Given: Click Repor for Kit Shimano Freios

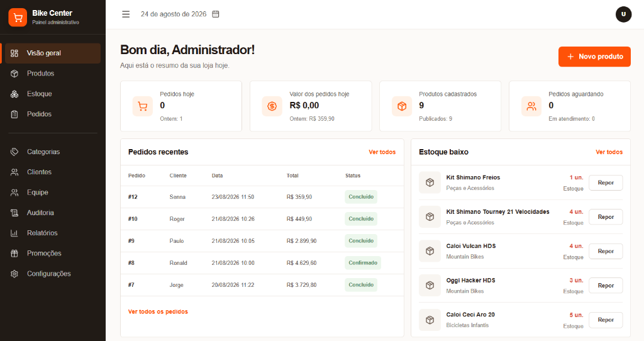Looking at the screenshot, I should 606,183.
